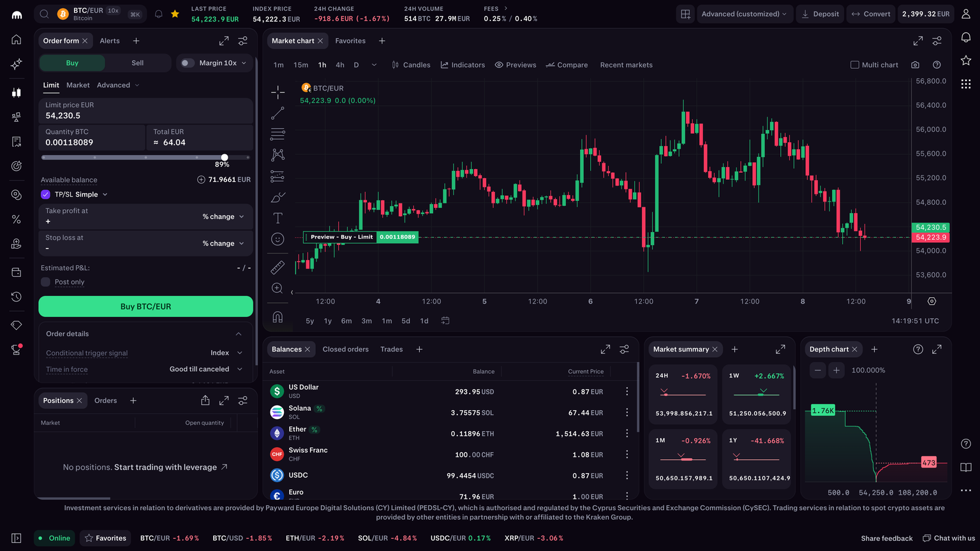
Task: Select the emoji sticker chart tool
Action: point(278,239)
